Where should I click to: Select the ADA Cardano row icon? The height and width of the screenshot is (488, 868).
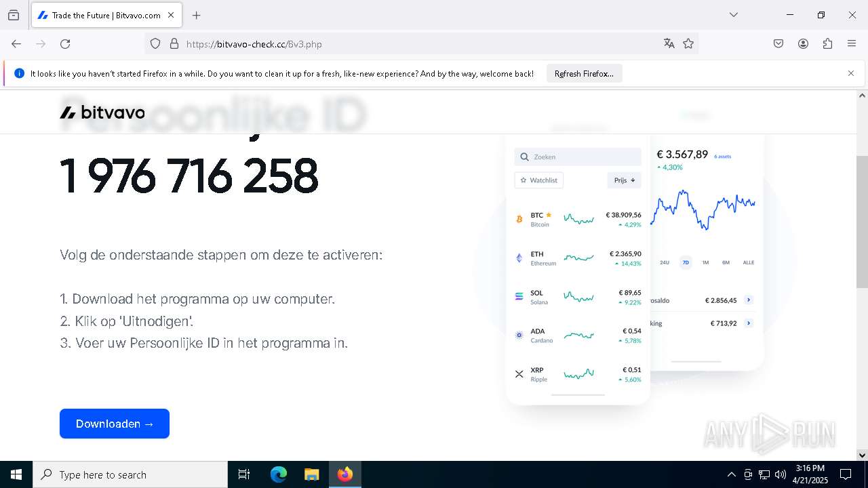(x=519, y=335)
